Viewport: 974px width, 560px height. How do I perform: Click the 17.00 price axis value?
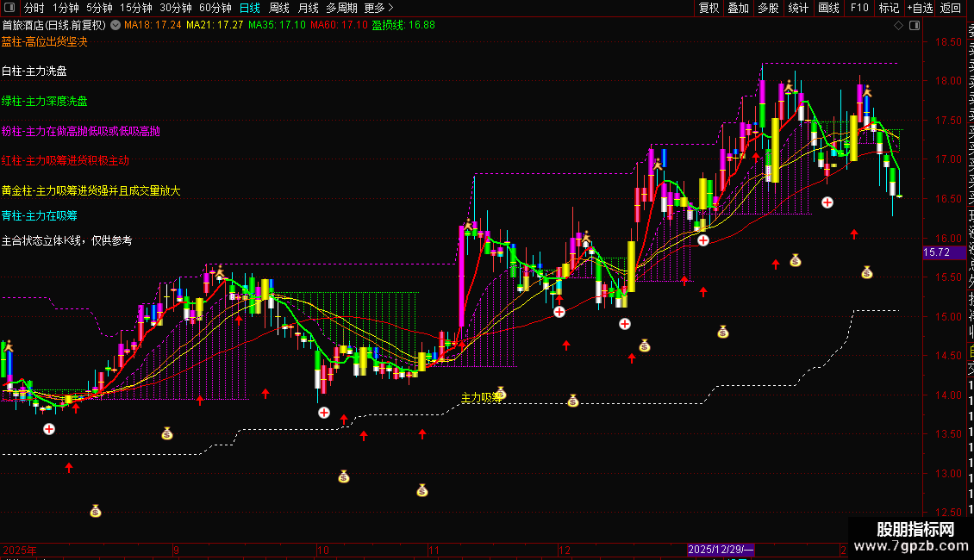948,159
